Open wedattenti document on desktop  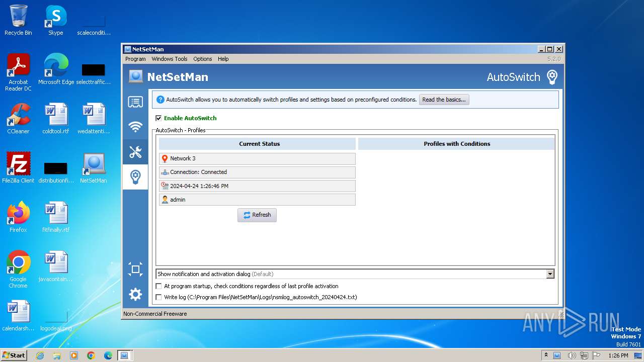click(x=94, y=119)
